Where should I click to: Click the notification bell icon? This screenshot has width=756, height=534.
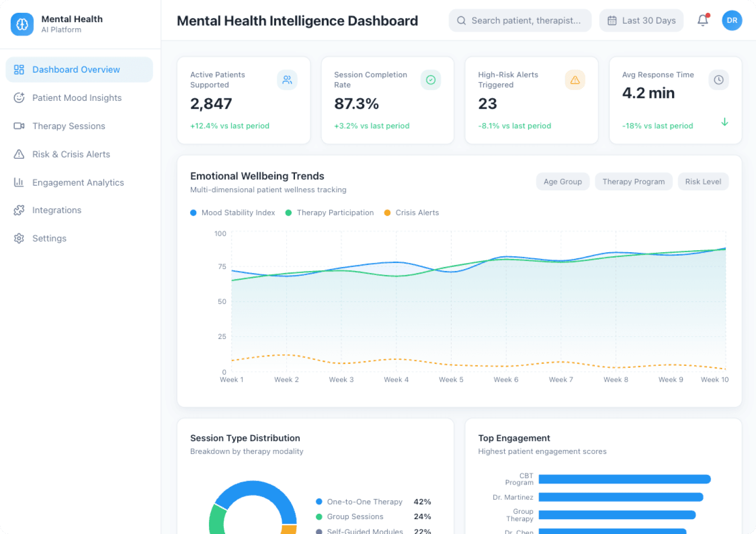click(x=703, y=20)
